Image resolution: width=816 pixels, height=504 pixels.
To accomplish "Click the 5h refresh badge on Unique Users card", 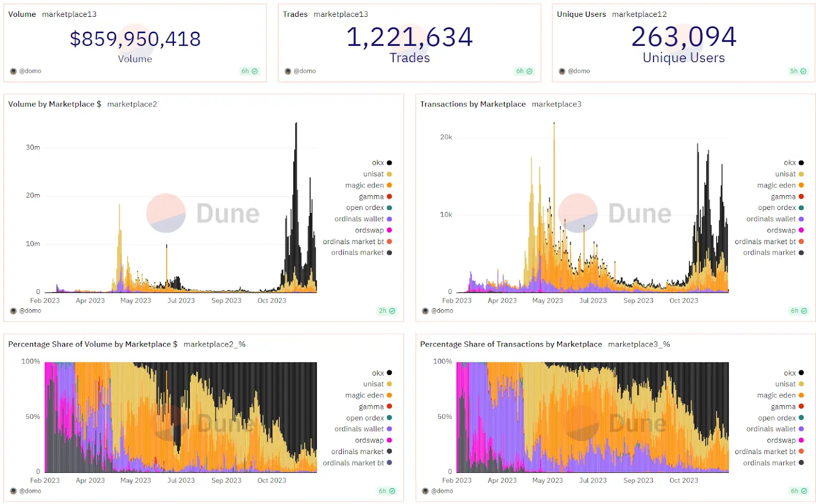I will pyautogui.click(x=798, y=71).
